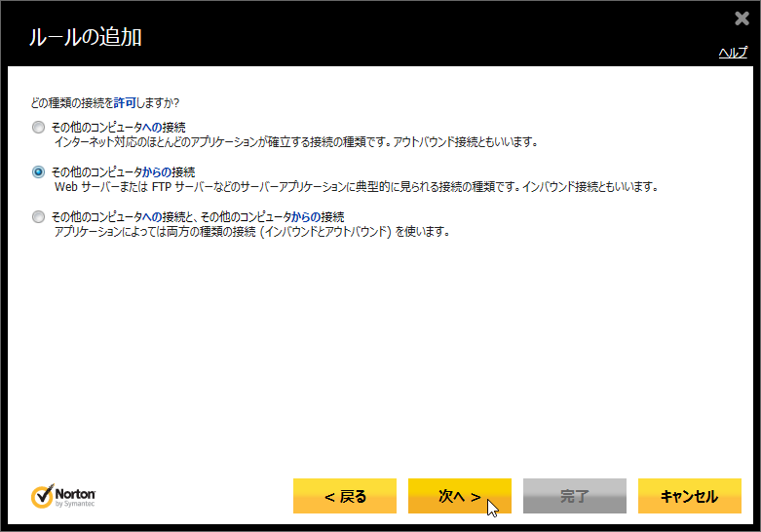Close the ルールの追加 dialog with the X icon
761x532 pixels.
coord(742,19)
